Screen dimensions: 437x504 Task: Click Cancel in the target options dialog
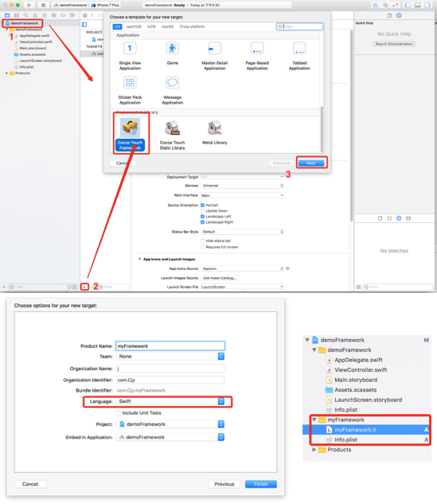(x=30, y=484)
